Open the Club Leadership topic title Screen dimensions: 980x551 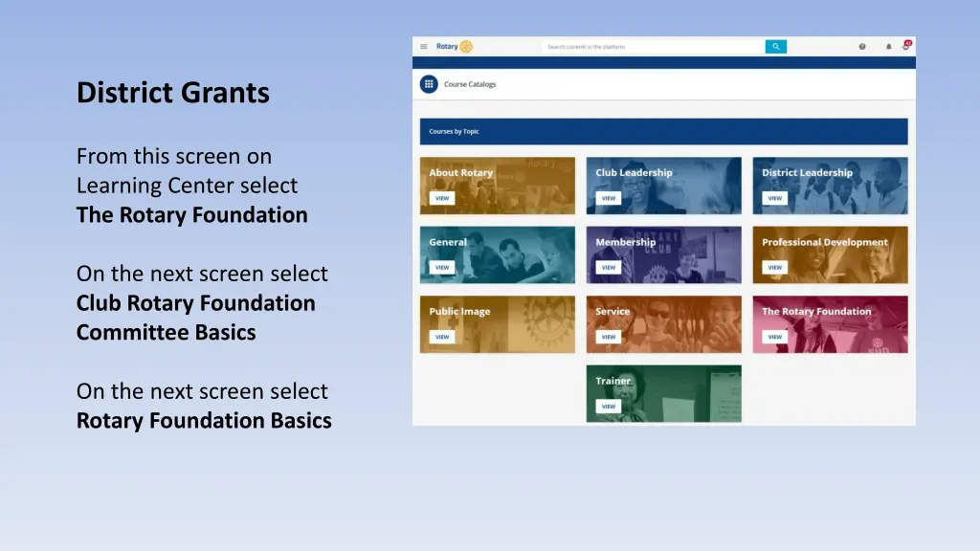[x=634, y=172]
